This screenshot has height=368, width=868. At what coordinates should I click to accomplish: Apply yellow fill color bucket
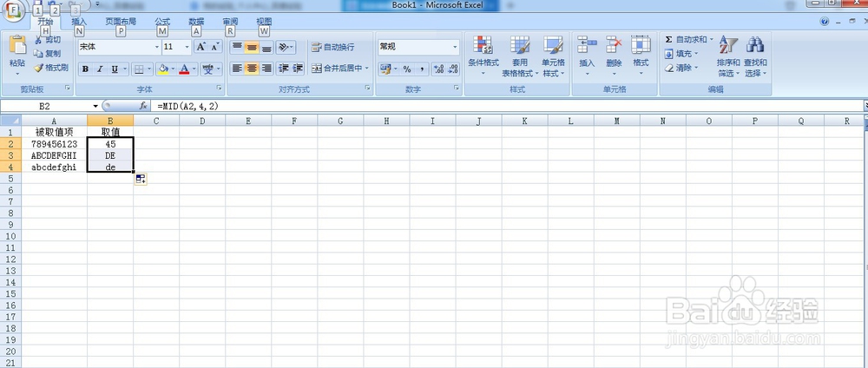pyautogui.click(x=163, y=69)
